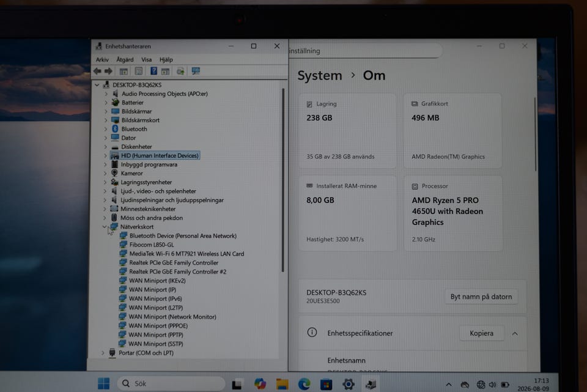Expand the Bildskärmar category
The image size is (587, 392).
[106, 111]
